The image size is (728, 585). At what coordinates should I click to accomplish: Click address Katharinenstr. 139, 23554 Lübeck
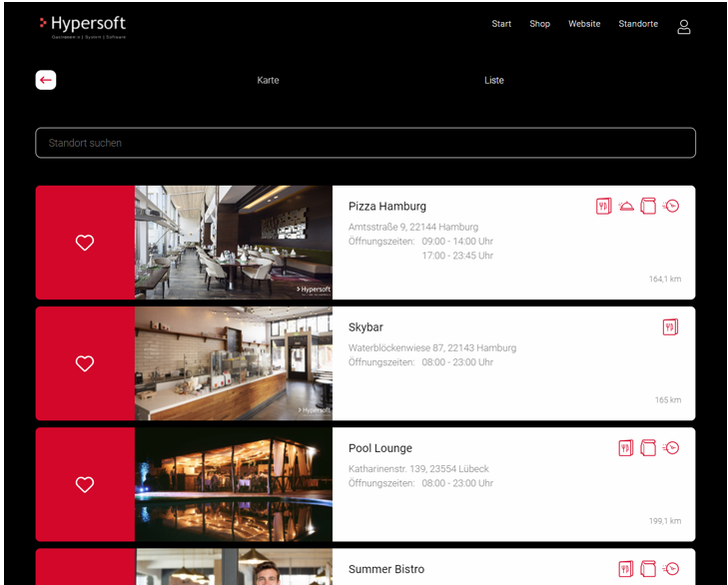[418, 469]
